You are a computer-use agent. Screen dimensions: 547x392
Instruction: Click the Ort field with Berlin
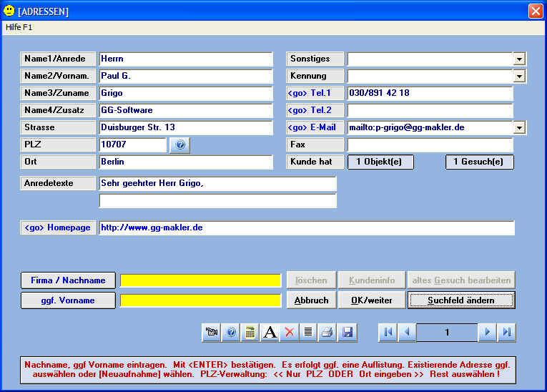point(186,162)
